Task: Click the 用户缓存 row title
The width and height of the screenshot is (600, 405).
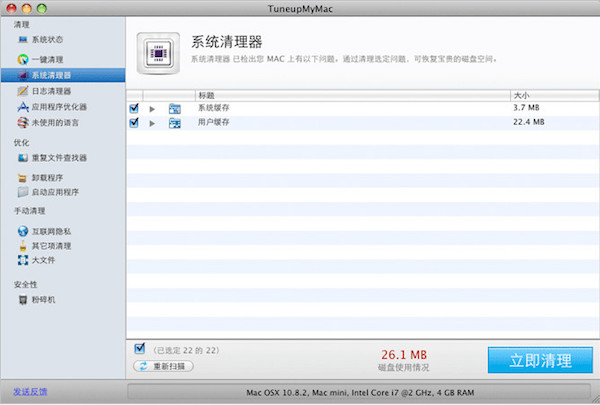Action: 214,122
